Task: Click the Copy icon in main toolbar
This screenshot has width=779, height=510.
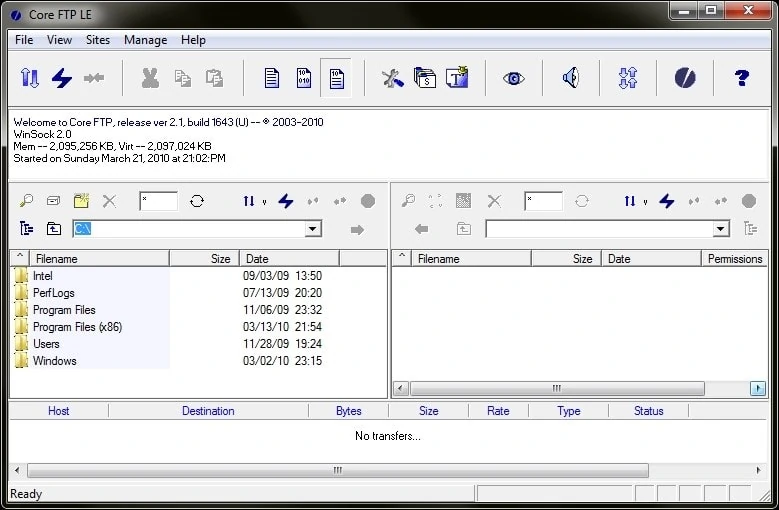Action: tap(182, 78)
